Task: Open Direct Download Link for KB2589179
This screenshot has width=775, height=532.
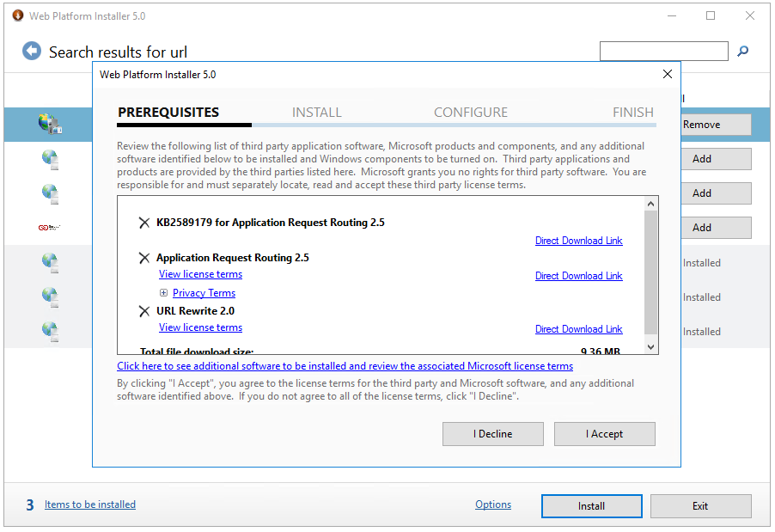Action: tap(578, 241)
